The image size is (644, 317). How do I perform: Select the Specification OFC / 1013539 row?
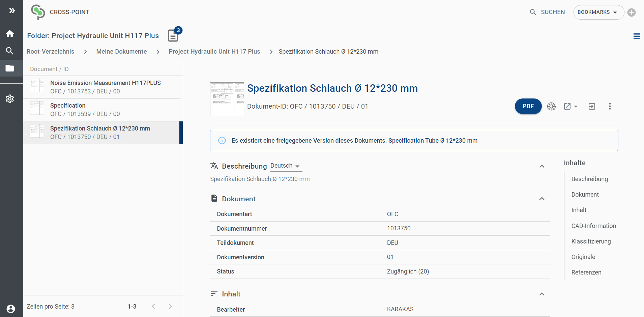pos(103,110)
